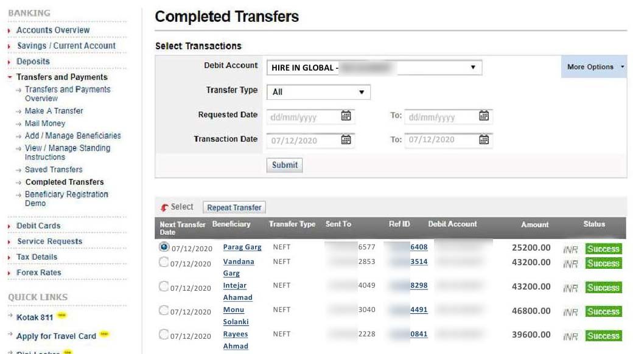644x354 pixels.
Task: Go to Make A Transfer
Action: coord(54,111)
